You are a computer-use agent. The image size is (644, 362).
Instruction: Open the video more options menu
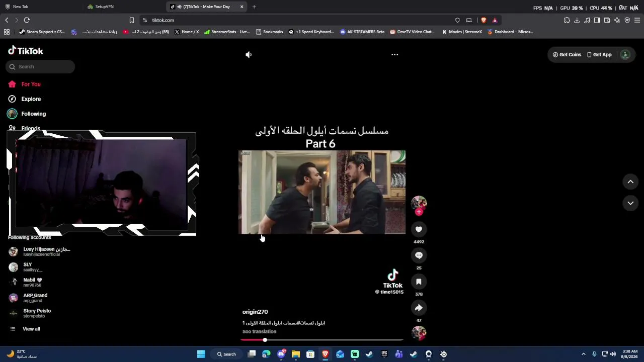pos(395,55)
